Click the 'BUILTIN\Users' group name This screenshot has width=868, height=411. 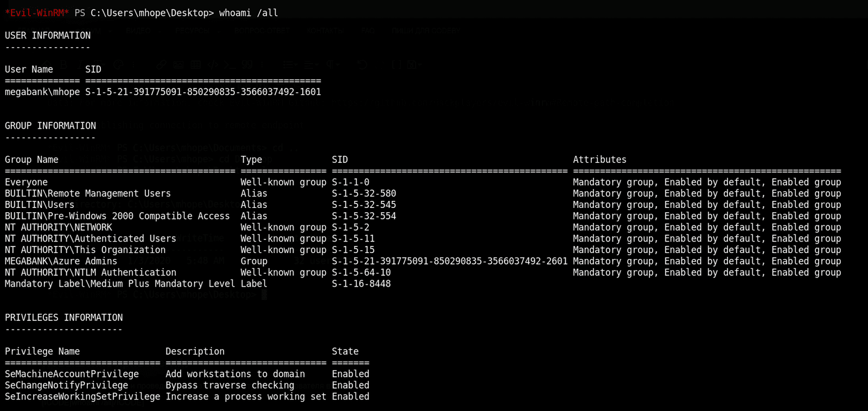[40, 205]
